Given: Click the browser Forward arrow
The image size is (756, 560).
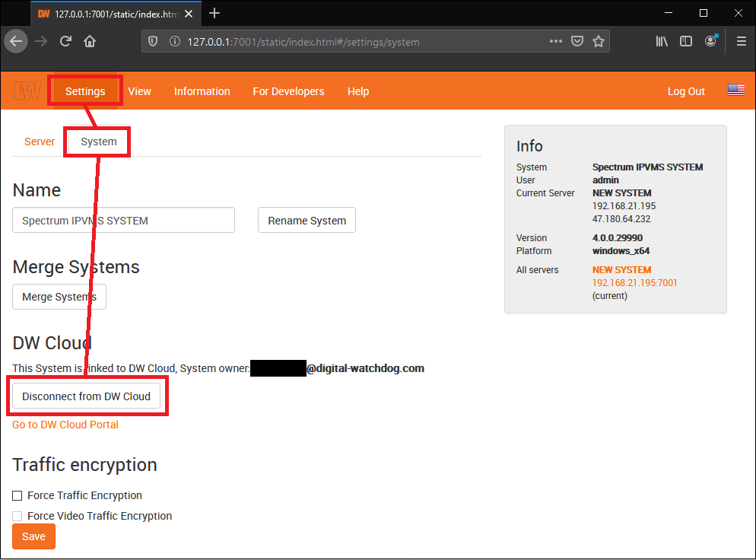Looking at the screenshot, I should click(x=42, y=42).
